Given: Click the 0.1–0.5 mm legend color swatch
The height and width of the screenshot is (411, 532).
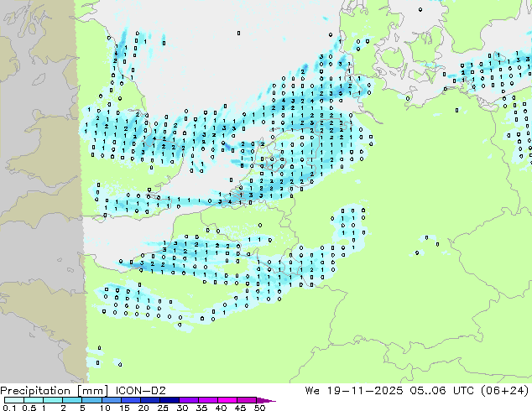Looking at the screenshot, I should click(x=14, y=400).
